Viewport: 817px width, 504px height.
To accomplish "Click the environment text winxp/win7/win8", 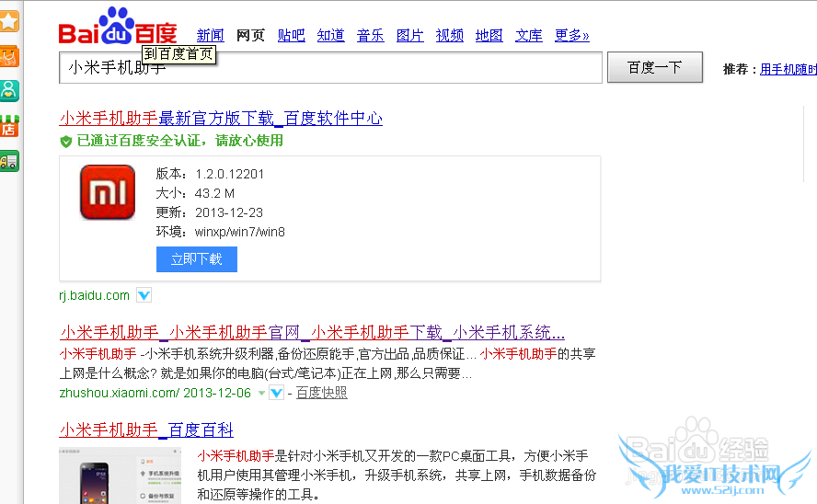I will 240,232.
